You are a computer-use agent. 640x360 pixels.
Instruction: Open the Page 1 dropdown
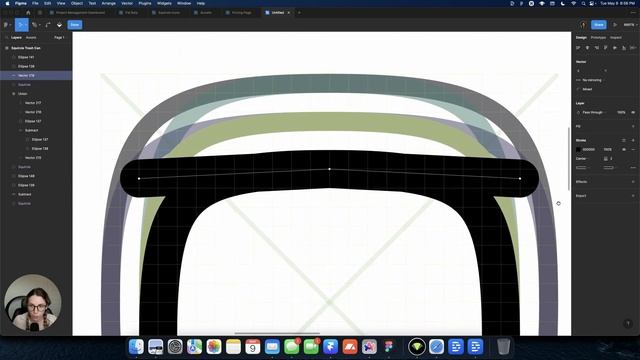59,38
